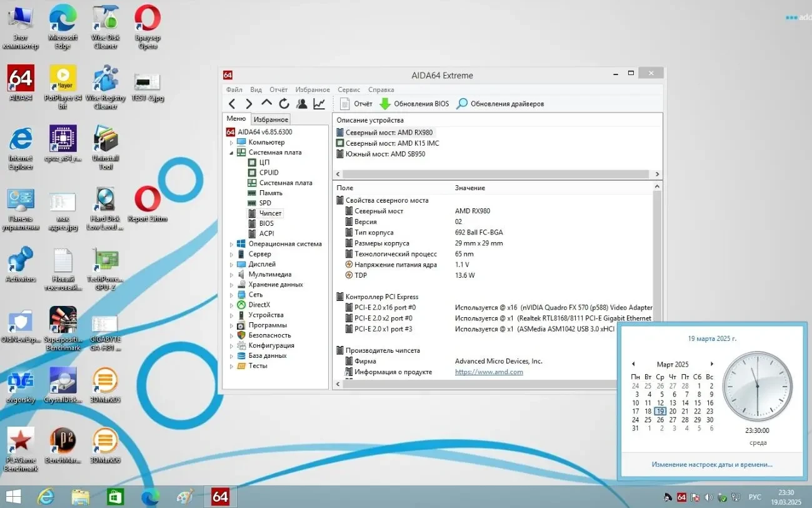
Task: Go forward with the AIDA64 toolbar Forward arrow
Action: 249,104
